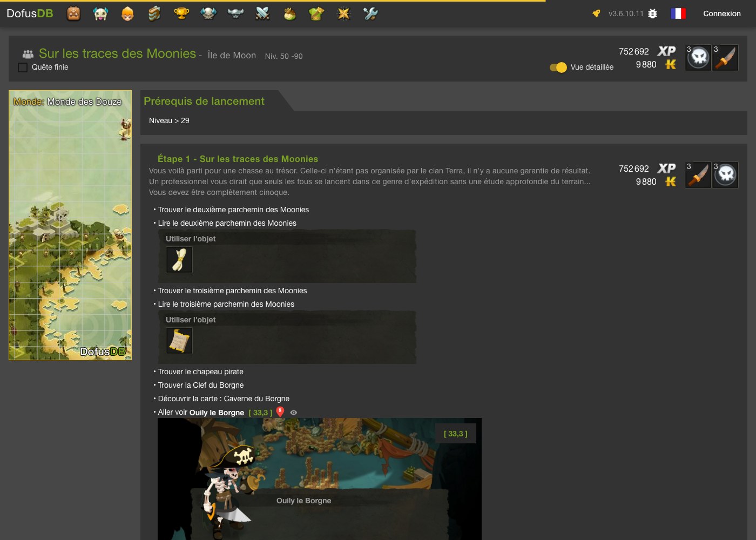Click the grey horned helmet icon
Image resolution: width=756 pixels, height=540 pixels.
tap(235, 13)
